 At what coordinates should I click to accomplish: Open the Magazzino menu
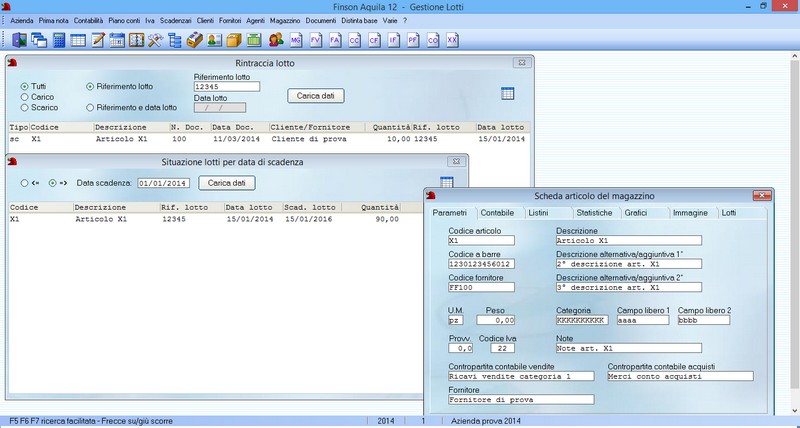click(285, 21)
